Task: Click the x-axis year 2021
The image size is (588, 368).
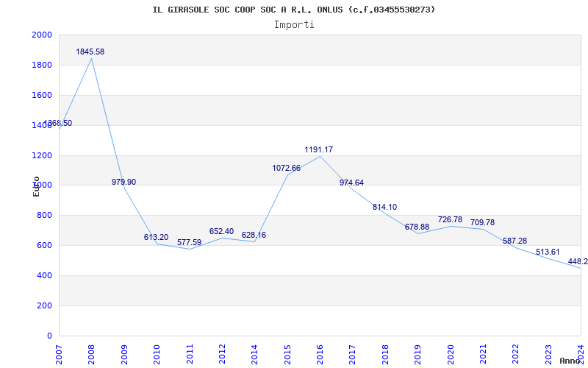Action: pos(483,355)
